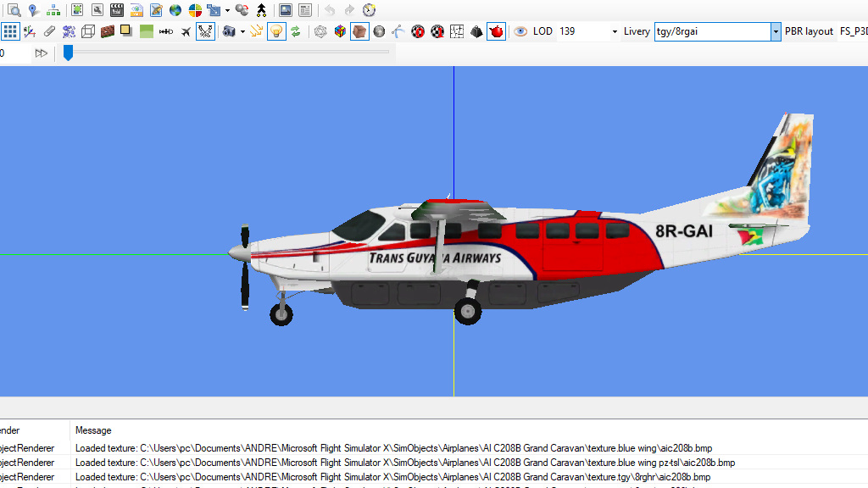Toggle the brown textured cube render mode

pos(359,31)
